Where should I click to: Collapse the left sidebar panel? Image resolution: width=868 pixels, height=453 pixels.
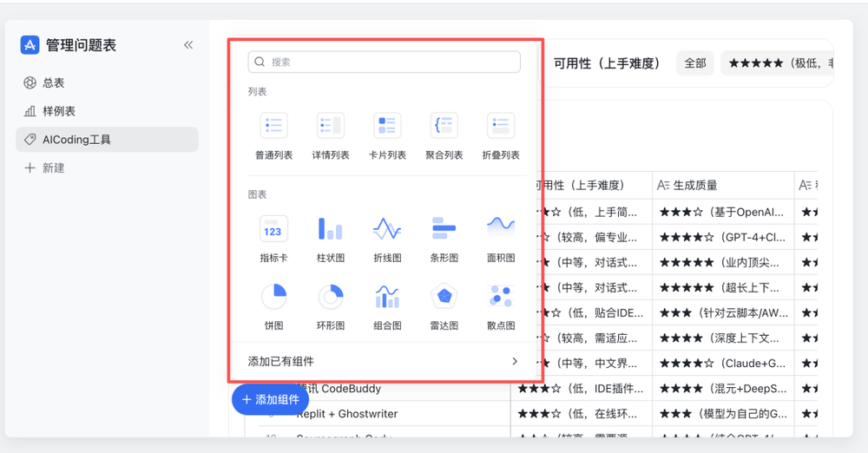pyautogui.click(x=188, y=45)
